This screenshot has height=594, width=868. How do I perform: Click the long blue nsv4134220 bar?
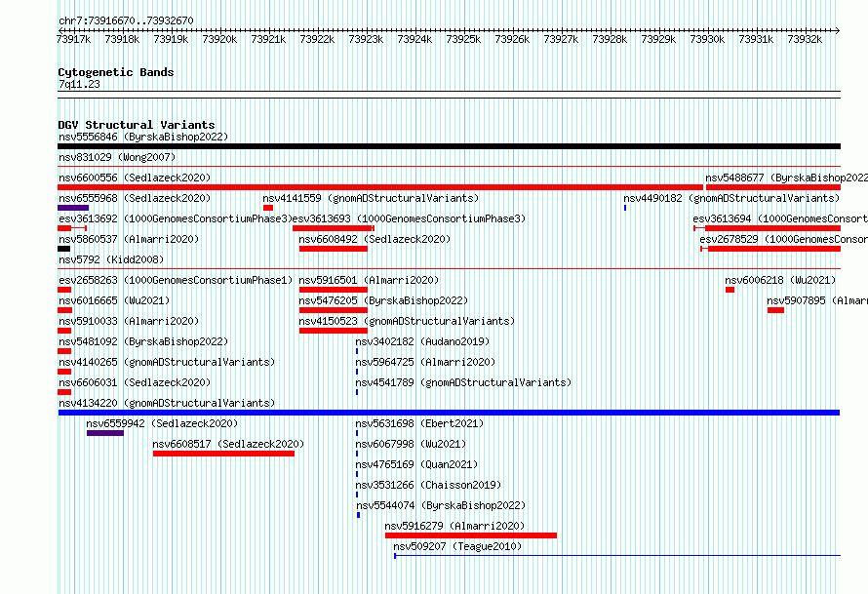tap(449, 413)
